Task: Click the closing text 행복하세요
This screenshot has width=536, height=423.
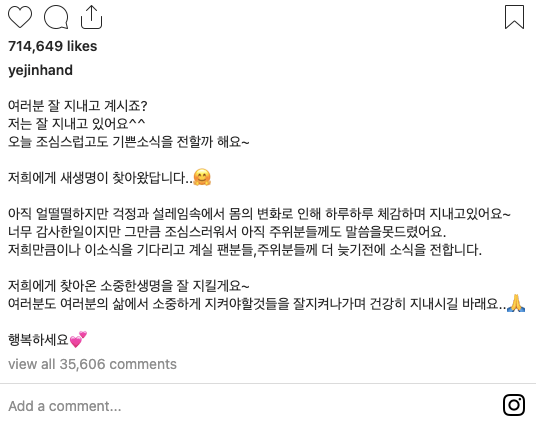Action: pyautogui.click(x=39, y=340)
